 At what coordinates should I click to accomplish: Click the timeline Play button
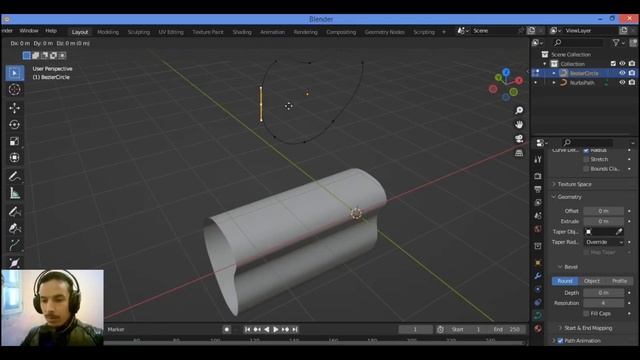coord(276,329)
